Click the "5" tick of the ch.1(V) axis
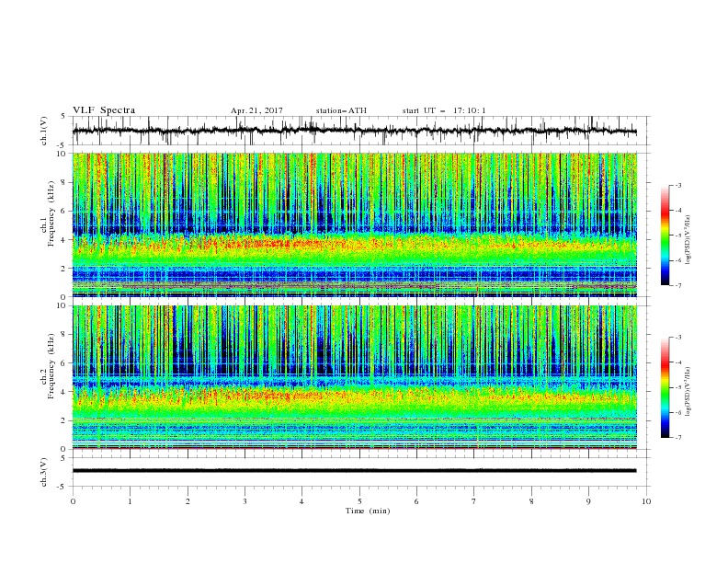The image size is (728, 563). coord(63,116)
